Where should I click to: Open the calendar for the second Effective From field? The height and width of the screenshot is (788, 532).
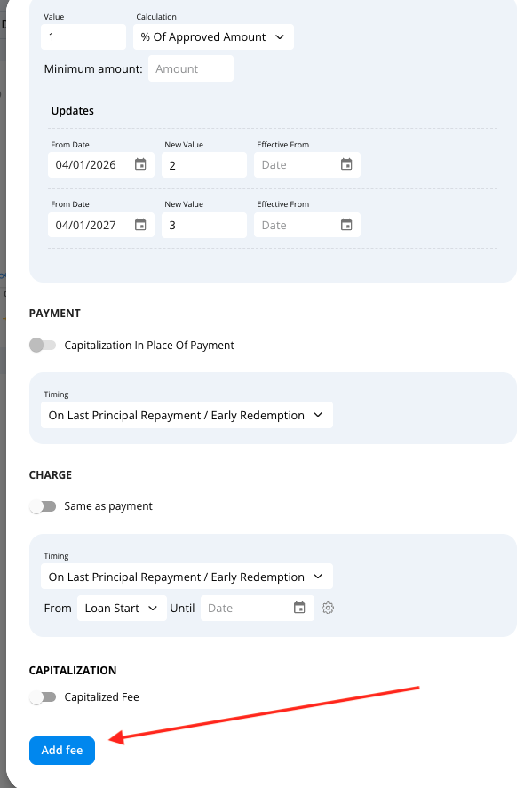click(x=347, y=225)
